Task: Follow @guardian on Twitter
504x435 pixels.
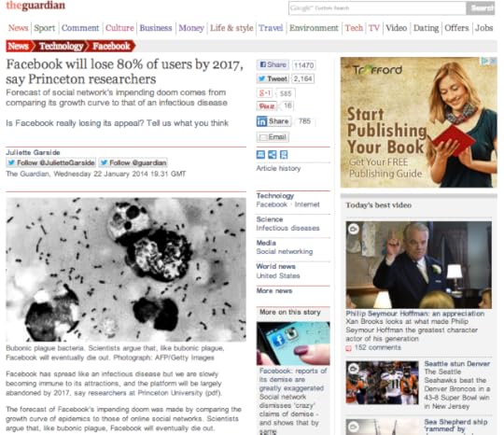Action: pyautogui.click(x=133, y=162)
